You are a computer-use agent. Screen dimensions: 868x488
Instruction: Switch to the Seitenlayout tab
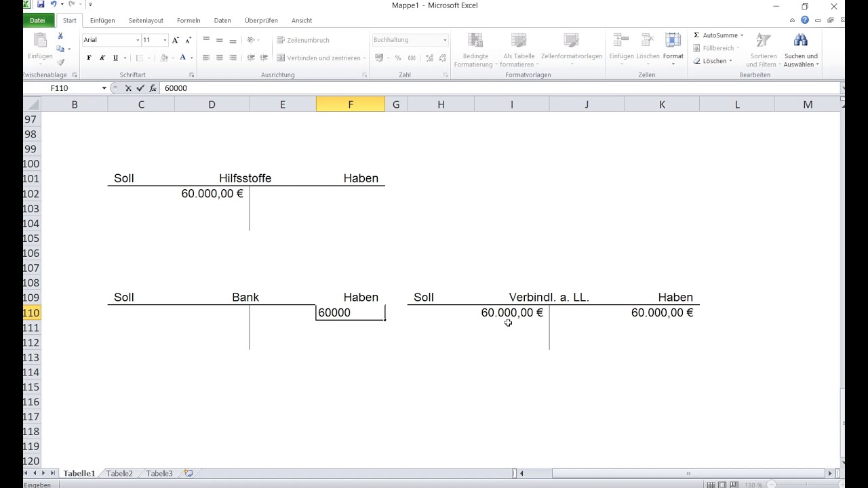pos(146,20)
